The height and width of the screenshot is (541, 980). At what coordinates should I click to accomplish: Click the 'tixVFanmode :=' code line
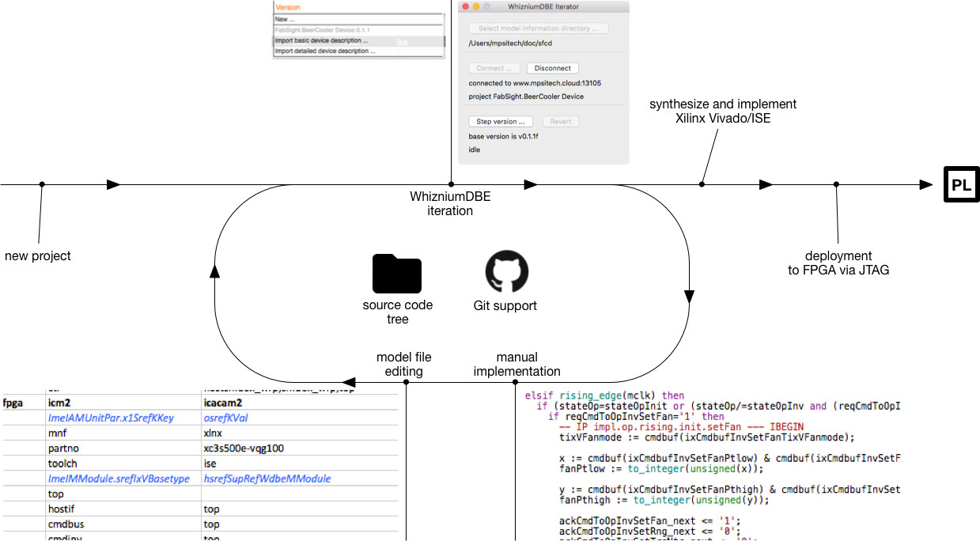(x=707, y=437)
